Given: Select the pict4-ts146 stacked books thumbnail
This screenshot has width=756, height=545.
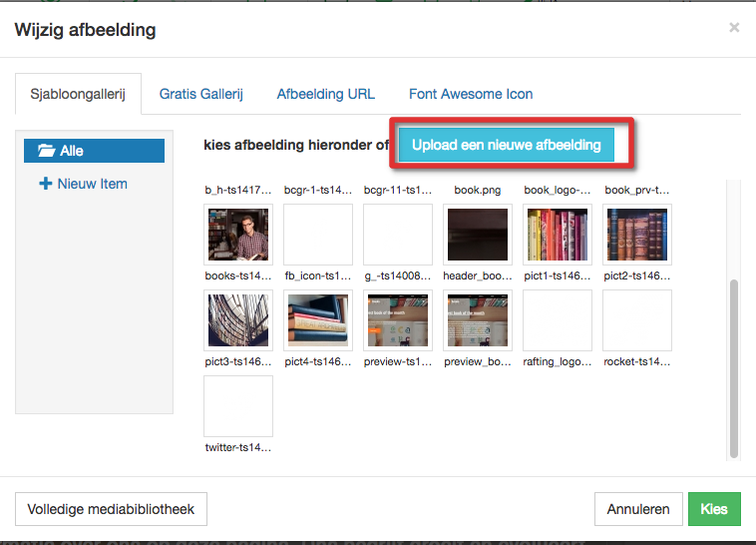Looking at the screenshot, I should 317,319.
